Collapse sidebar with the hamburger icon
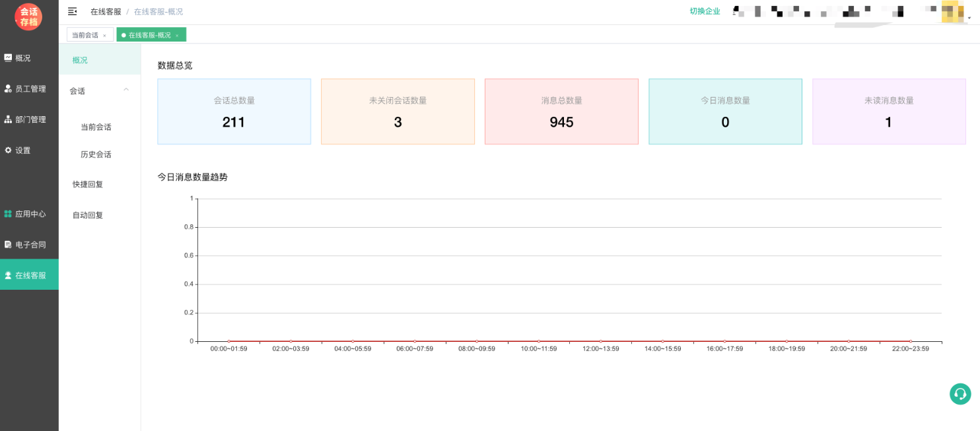This screenshot has width=980, height=431. (x=73, y=11)
